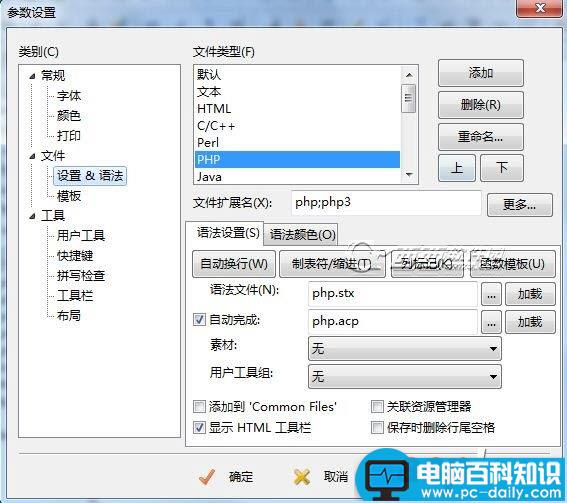The width and height of the screenshot is (567, 503).
Task: Click the 添加 button
Action: click(481, 73)
